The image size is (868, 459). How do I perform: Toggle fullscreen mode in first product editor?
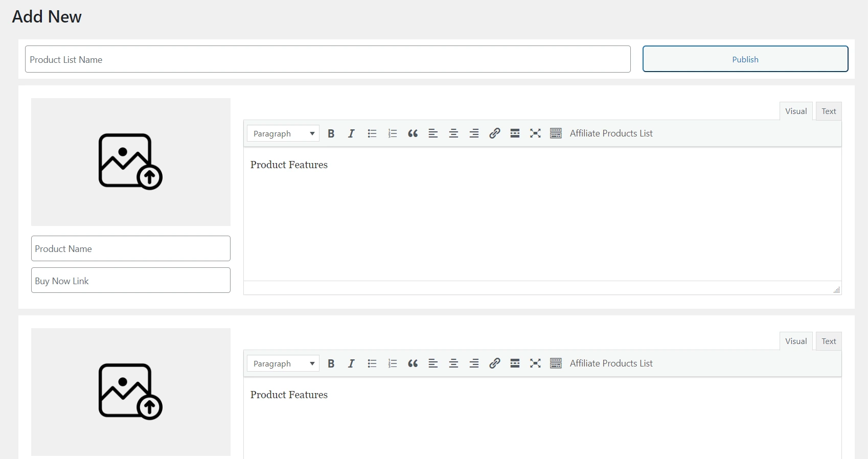point(535,133)
